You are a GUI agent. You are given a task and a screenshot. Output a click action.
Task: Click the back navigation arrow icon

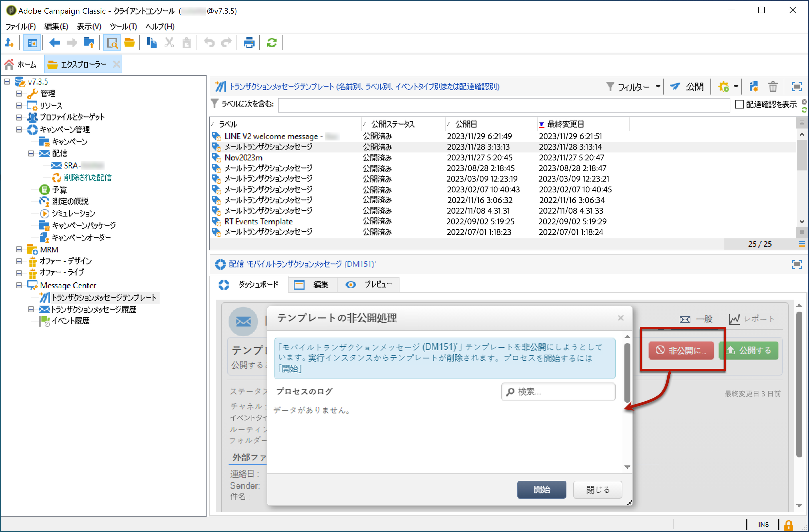(x=54, y=43)
